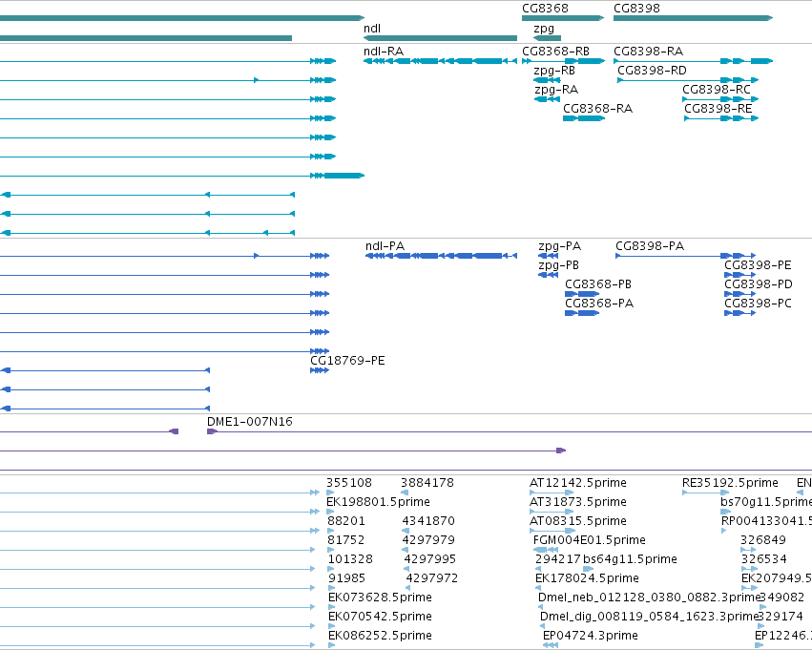The height and width of the screenshot is (650, 812).
Task: Click EST feature 101328
Action: (331, 569)
